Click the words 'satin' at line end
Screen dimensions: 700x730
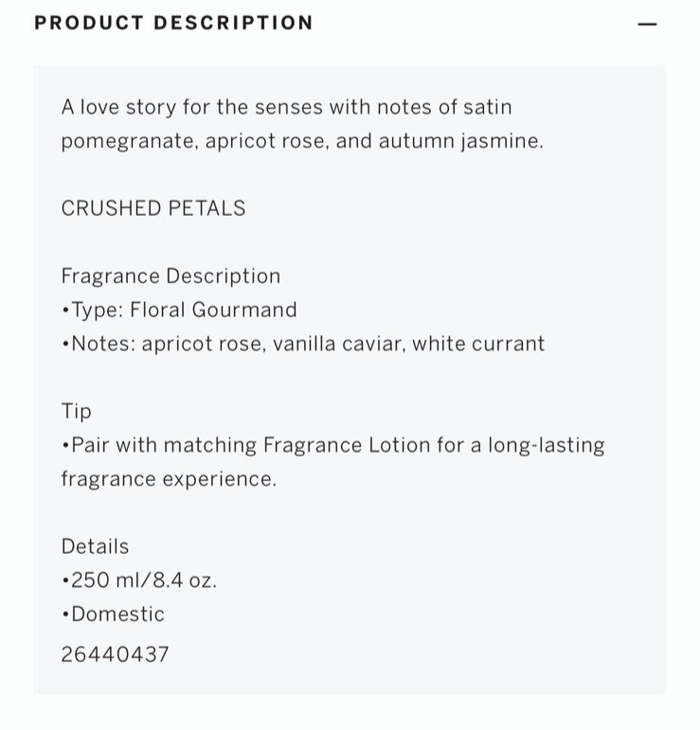(x=487, y=107)
